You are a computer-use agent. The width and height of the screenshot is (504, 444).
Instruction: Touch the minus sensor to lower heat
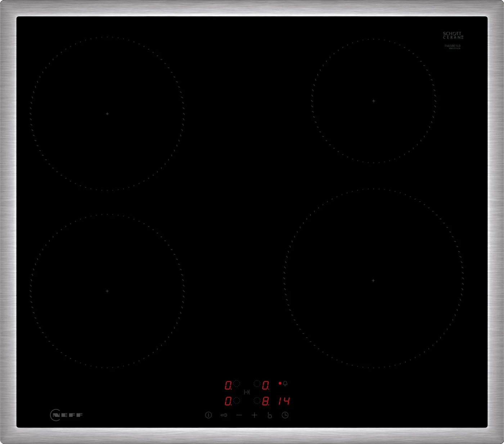click(x=239, y=415)
